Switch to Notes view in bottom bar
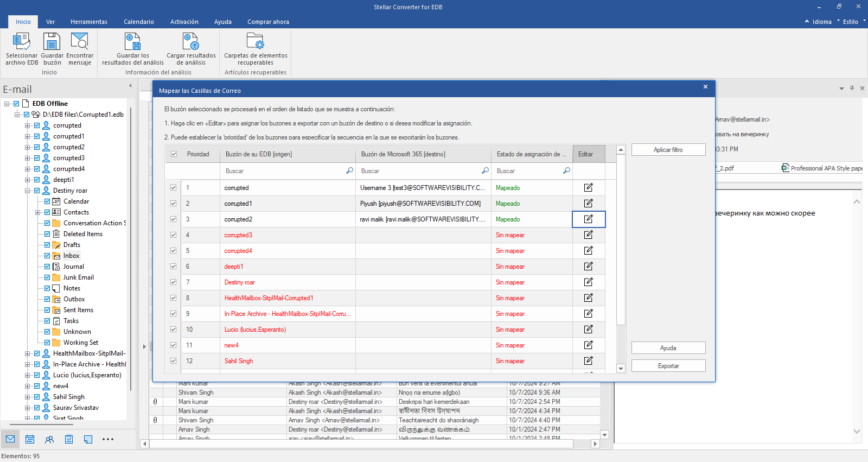 pos(88,439)
